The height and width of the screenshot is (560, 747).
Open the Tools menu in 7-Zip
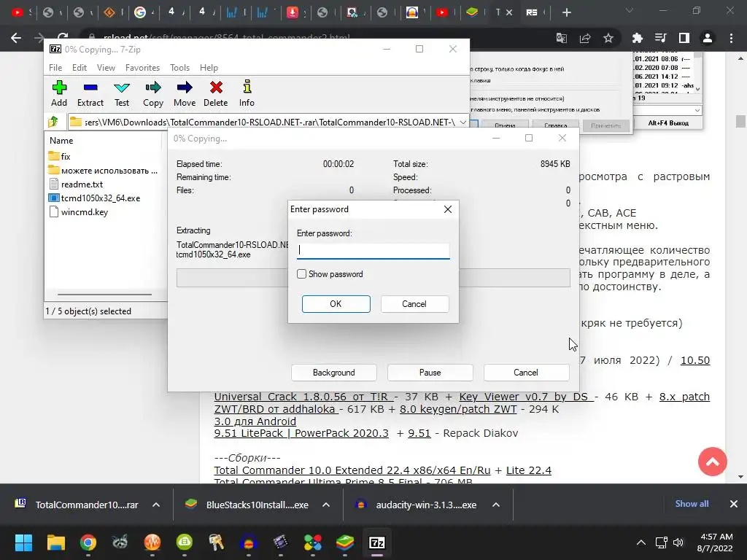coord(179,68)
